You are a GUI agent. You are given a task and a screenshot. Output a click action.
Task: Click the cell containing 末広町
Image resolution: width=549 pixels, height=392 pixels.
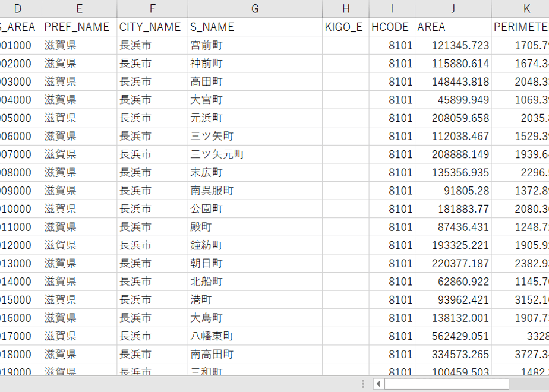[255, 173]
